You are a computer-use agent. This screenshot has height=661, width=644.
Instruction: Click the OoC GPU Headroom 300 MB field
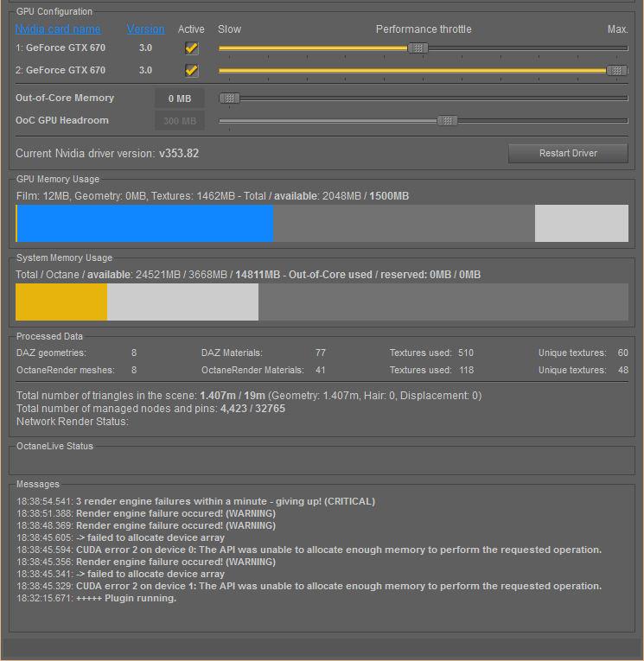click(180, 121)
